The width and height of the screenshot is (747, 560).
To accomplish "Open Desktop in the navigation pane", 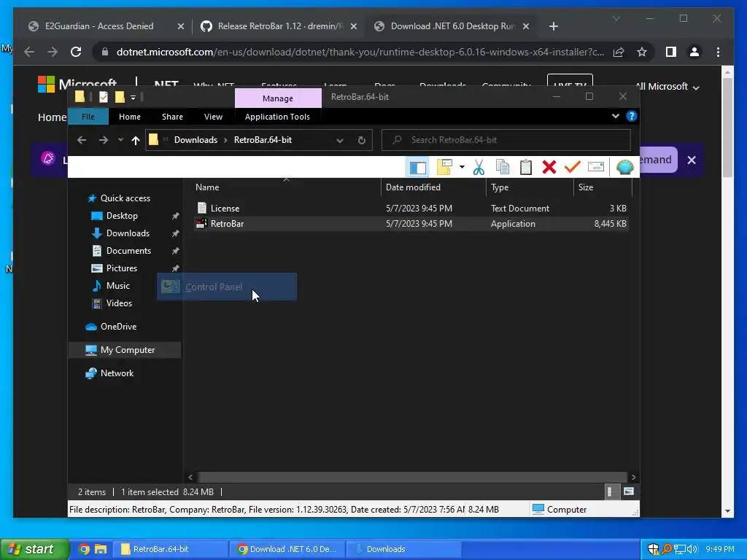I will pos(122,216).
